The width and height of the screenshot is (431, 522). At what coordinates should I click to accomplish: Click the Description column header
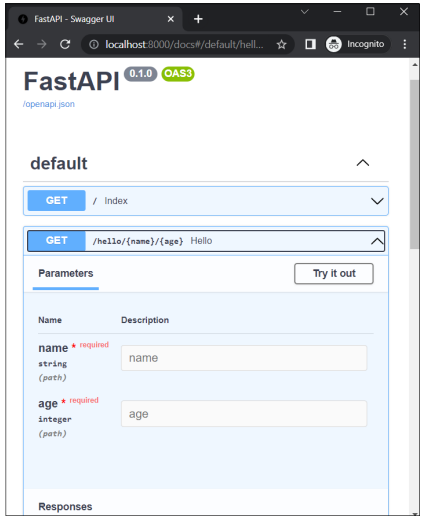coord(145,320)
